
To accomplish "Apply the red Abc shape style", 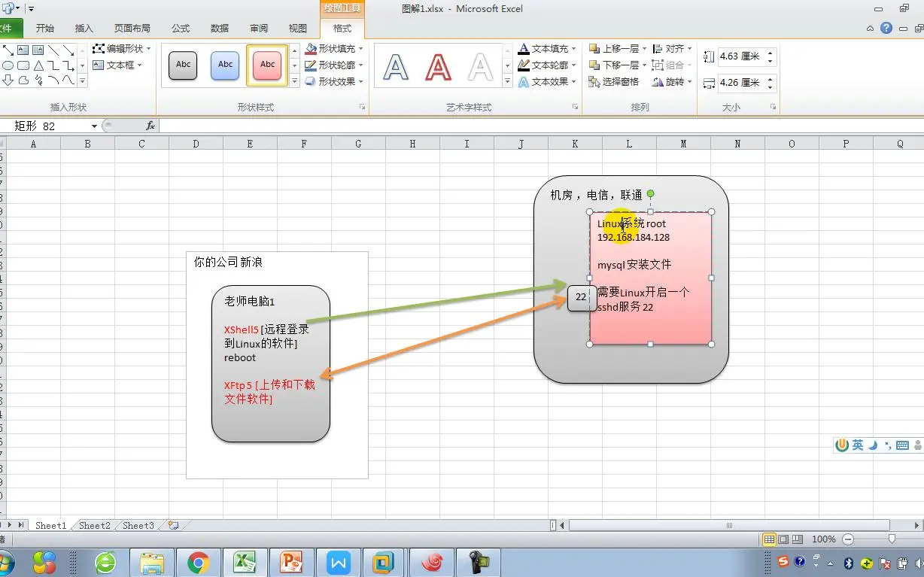I will click(x=267, y=65).
